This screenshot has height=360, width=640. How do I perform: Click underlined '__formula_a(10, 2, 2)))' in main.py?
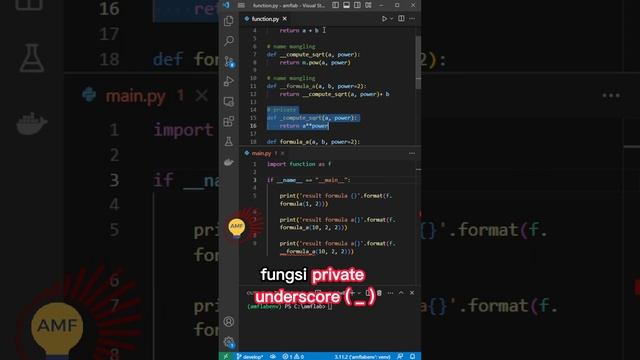(317, 251)
